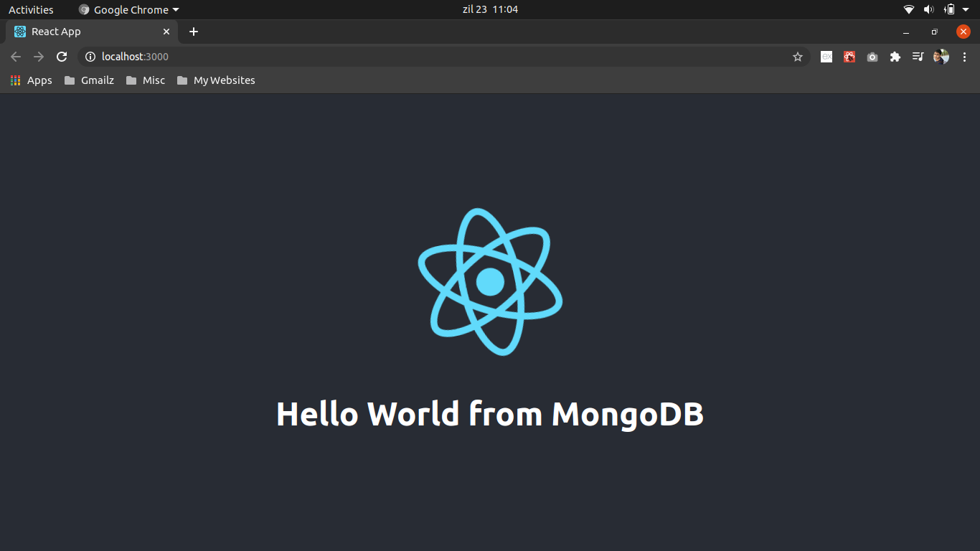
Task: Close the Chrome window with orange button
Action: 963,32
